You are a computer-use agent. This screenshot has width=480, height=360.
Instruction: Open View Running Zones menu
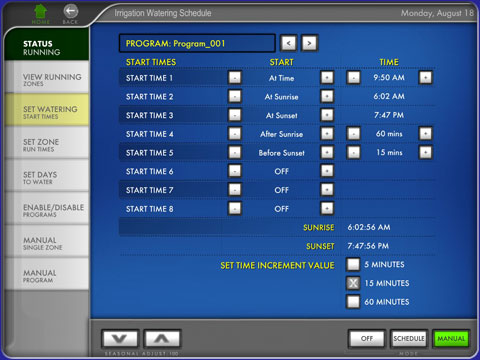tap(47, 77)
